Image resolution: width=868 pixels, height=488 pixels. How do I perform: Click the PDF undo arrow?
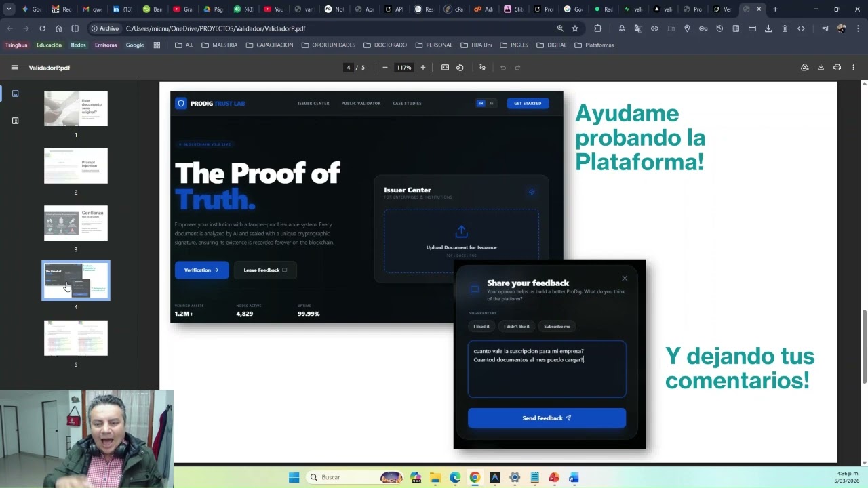click(x=503, y=68)
